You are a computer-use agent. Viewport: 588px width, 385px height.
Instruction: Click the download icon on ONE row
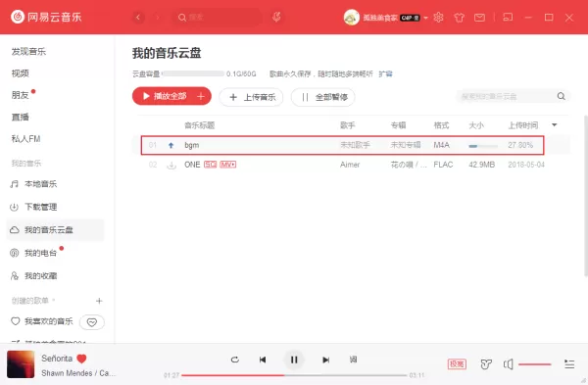tap(171, 165)
